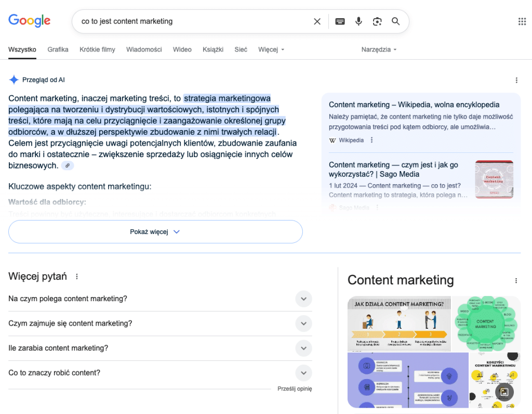Open the Sieć tab
This screenshot has width=532, height=414.
[x=241, y=49]
